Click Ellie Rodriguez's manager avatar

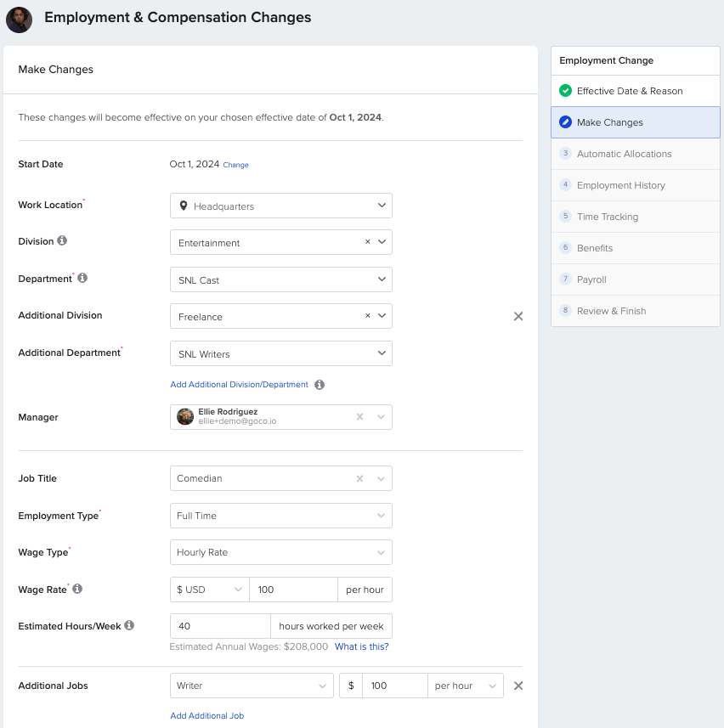(185, 416)
